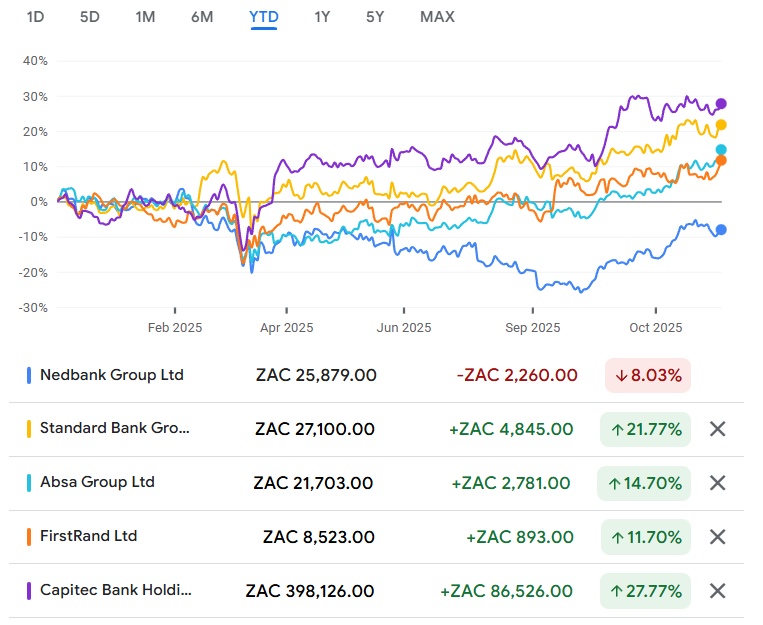The width and height of the screenshot is (763, 625).
Task: Switch to the 1D time range
Action: (x=35, y=17)
